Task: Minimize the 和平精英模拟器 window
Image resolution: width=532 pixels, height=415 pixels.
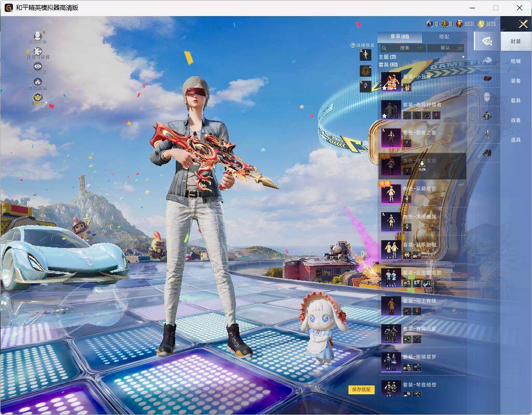Action: coord(472,7)
